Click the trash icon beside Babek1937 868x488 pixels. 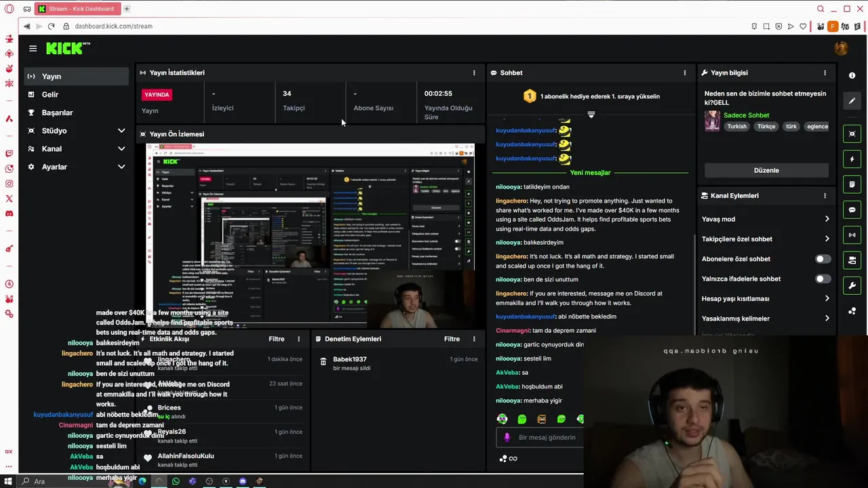[323, 363]
